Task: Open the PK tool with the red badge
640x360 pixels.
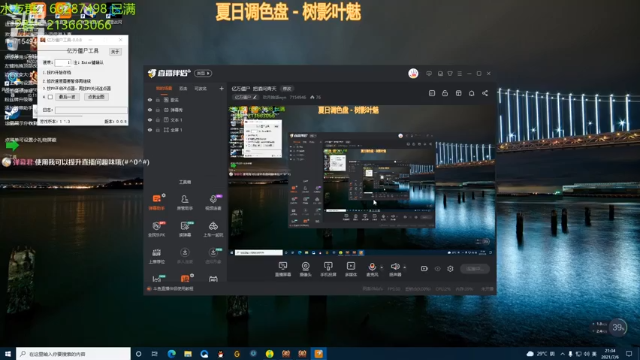Action: pyautogui.click(x=157, y=229)
